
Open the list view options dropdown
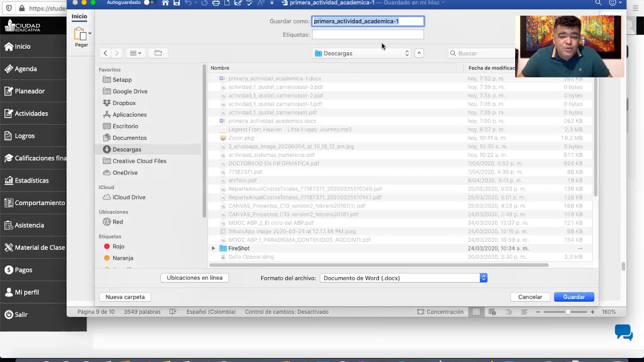coord(135,53)
